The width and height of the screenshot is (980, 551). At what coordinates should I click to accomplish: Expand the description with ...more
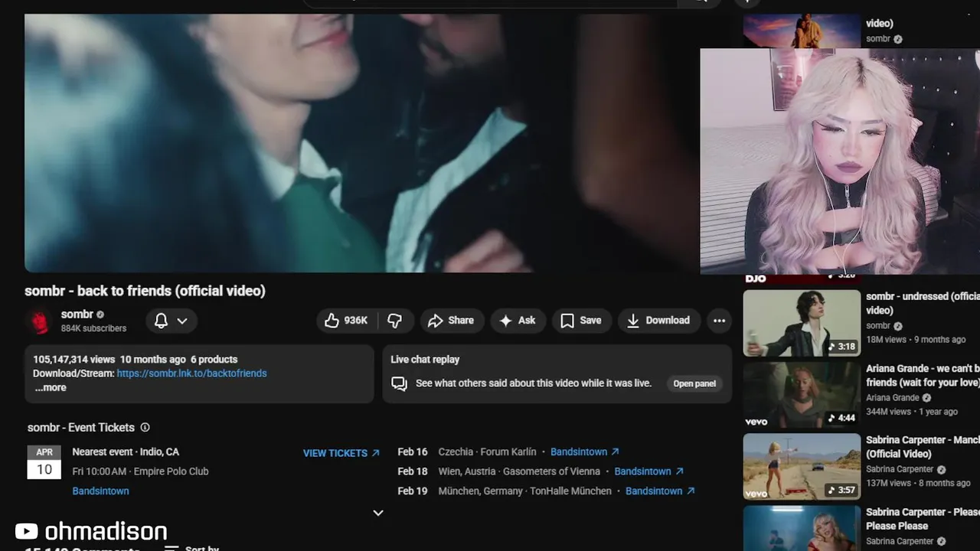51,388
